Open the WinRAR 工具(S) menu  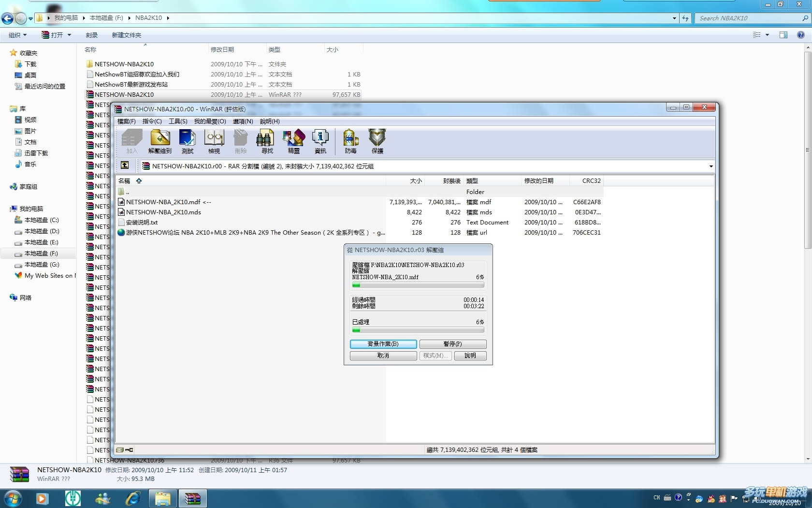click(178, 121)
